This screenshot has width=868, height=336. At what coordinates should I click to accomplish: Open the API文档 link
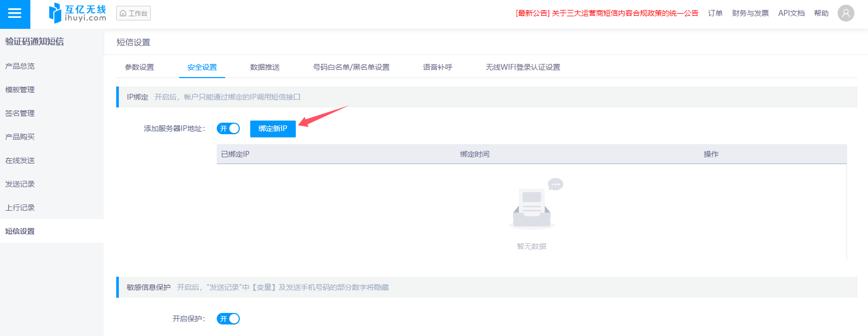[x=791, y=13]
